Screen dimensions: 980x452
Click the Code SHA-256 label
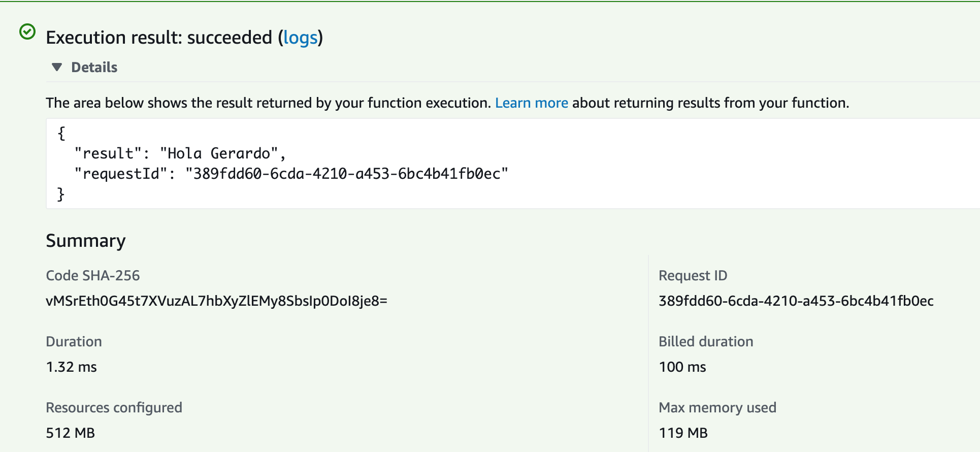point(92,276)
